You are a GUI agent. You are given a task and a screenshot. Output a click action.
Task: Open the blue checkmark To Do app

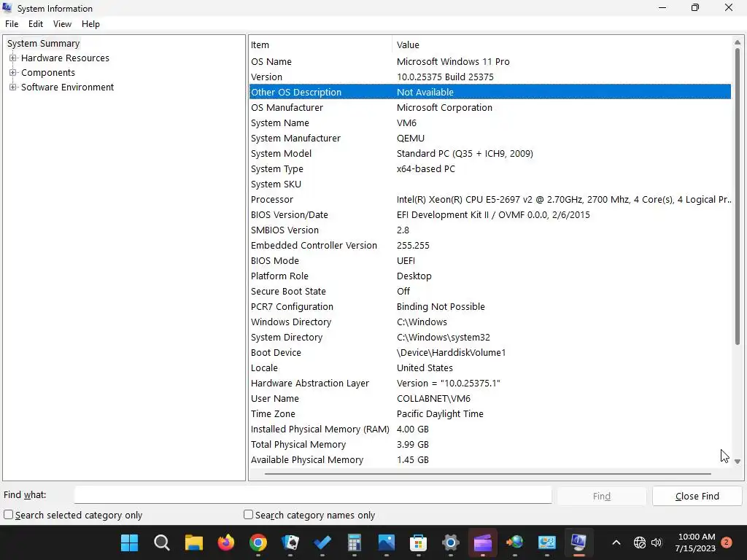322,542
